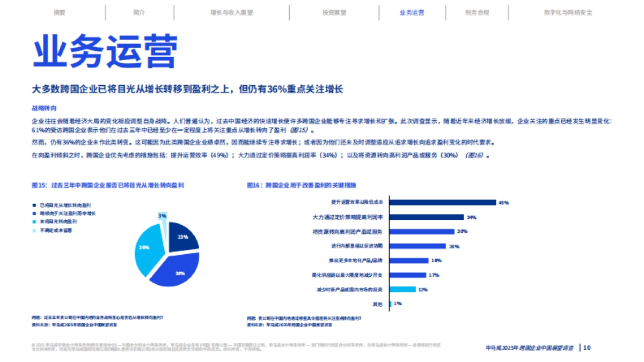Screen dimensions: 644x362
Task: Click the highlighted 业务运营 nav item
Action: [x=413, y=13]
